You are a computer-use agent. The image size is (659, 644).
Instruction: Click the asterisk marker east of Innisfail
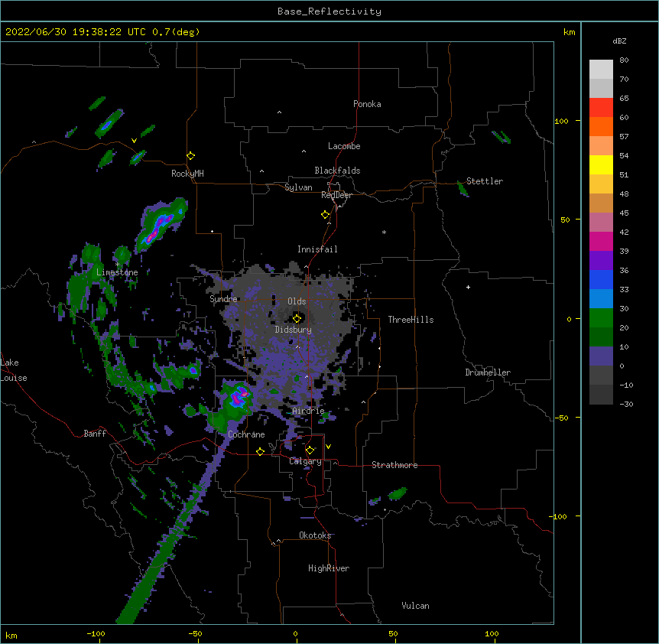384,232
